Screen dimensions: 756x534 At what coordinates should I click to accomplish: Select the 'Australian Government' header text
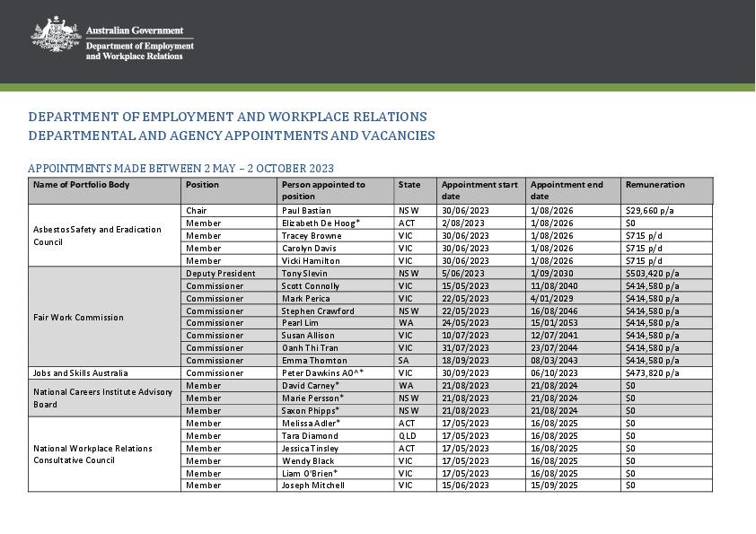click(x=135, y=31)
